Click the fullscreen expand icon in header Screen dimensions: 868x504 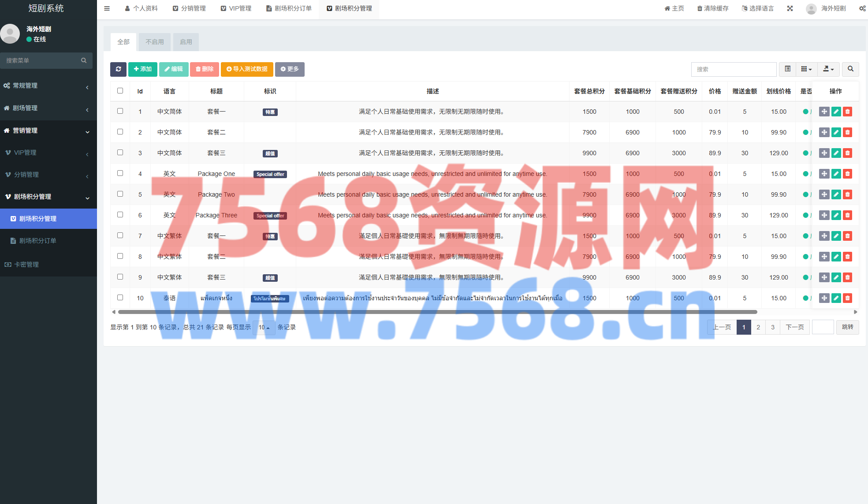click(790, 8)
